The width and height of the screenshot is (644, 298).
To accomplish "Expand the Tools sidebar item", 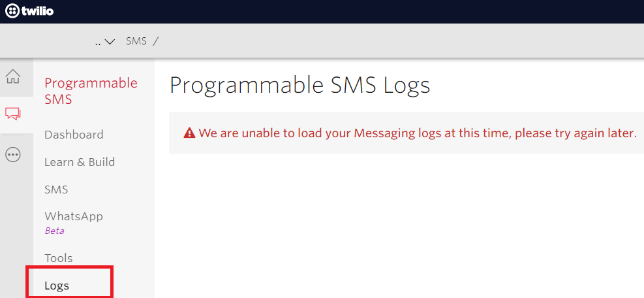I will [58, 258].
